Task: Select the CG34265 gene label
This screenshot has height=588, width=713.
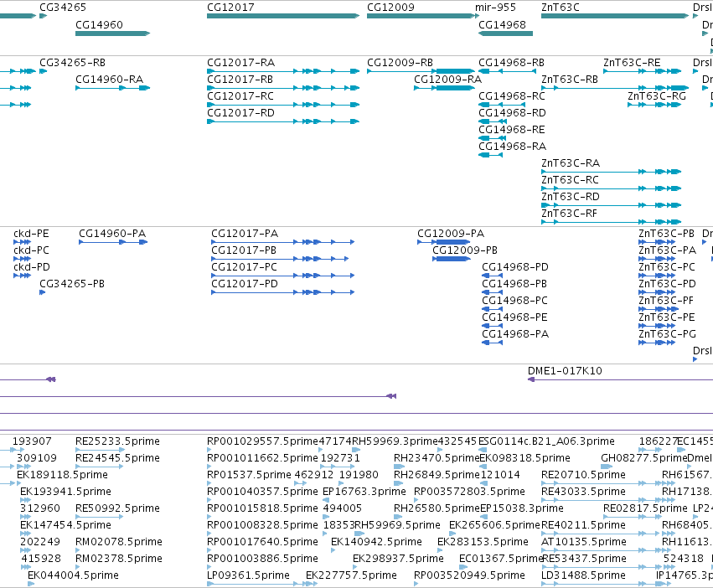Action: point(63,8)
